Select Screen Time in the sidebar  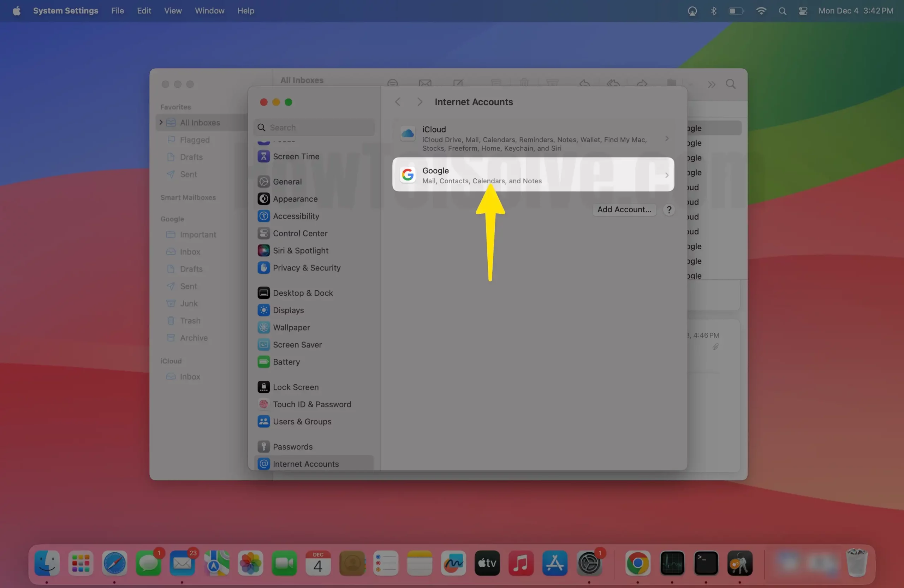point(296,156)
